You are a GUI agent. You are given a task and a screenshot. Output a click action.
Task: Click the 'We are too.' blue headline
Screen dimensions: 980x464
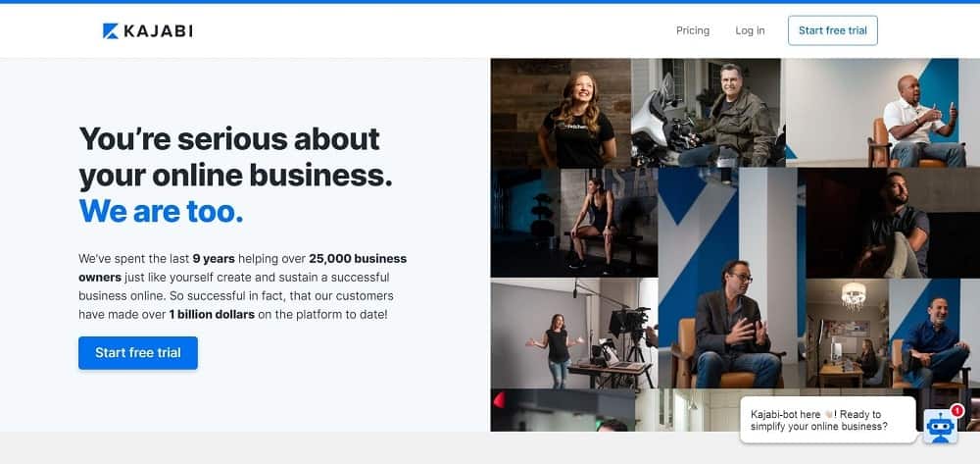pos(161,211)
